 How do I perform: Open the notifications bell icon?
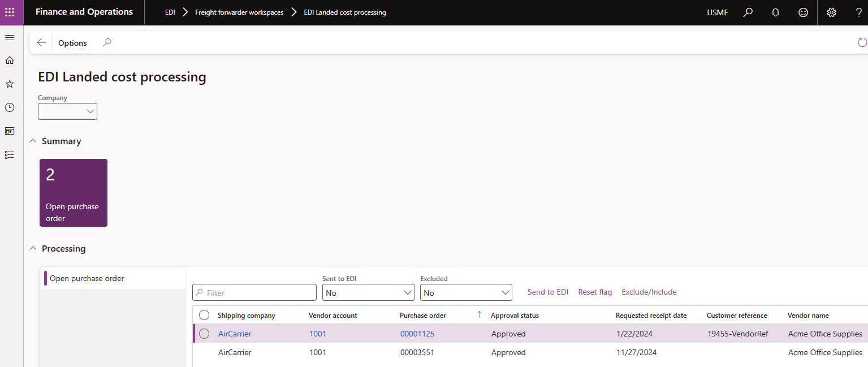775,12
